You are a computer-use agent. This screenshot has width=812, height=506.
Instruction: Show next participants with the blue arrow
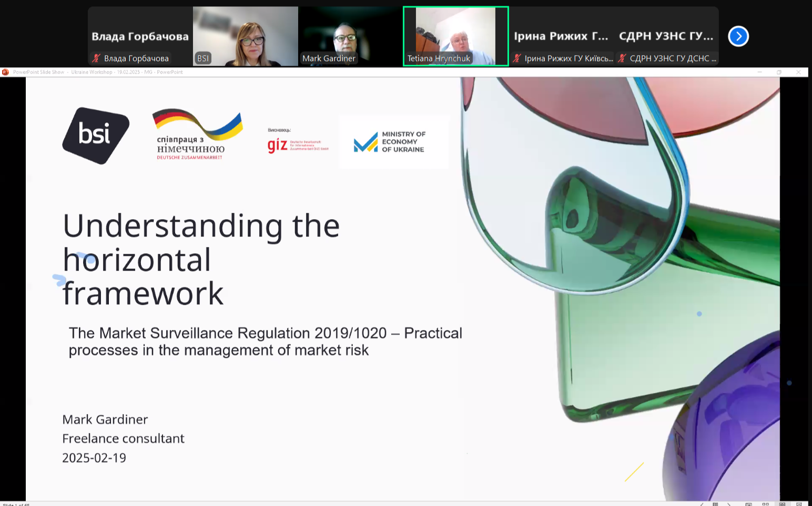[x=738, y=36]
